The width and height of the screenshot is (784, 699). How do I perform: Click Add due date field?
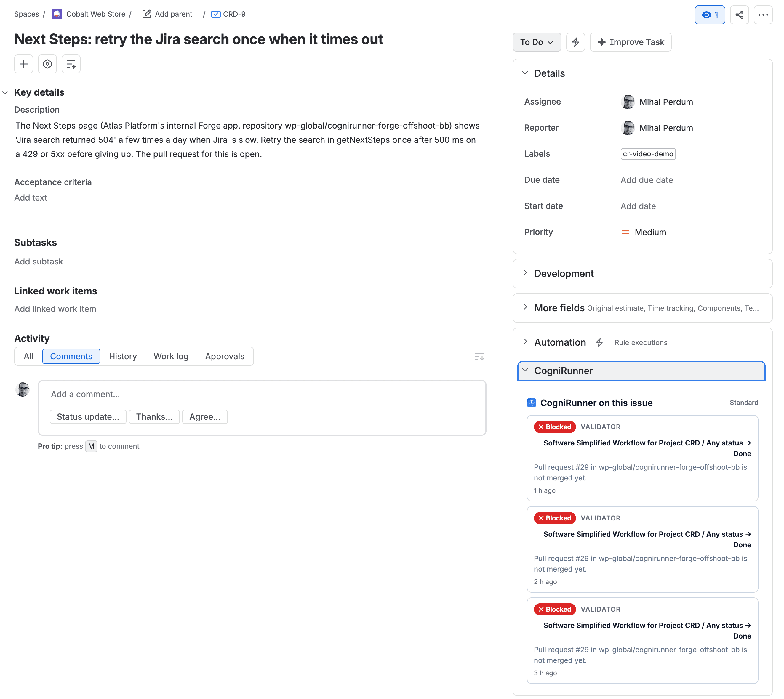(x=647, y=180)
